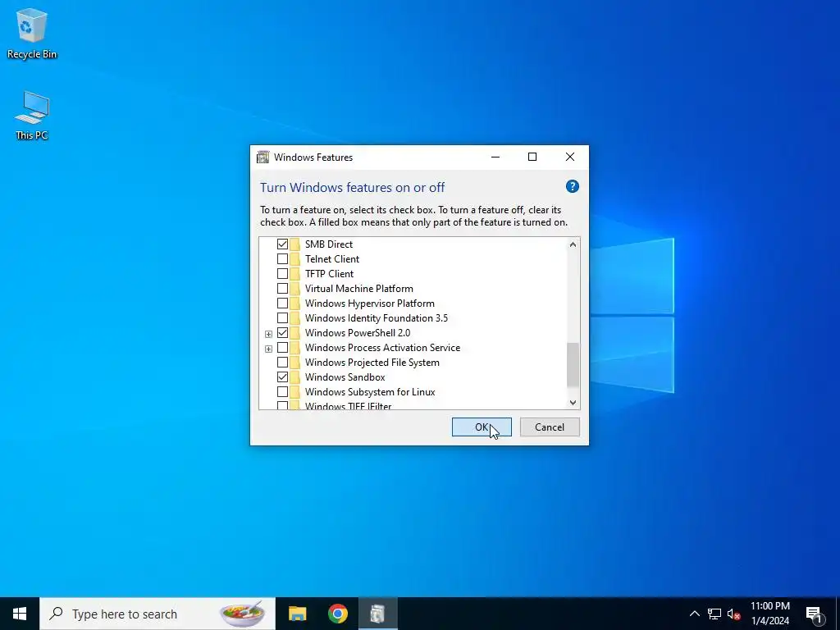
Task: Expand the Windows PowerShell 2.0 node
Action: point(268,334)
